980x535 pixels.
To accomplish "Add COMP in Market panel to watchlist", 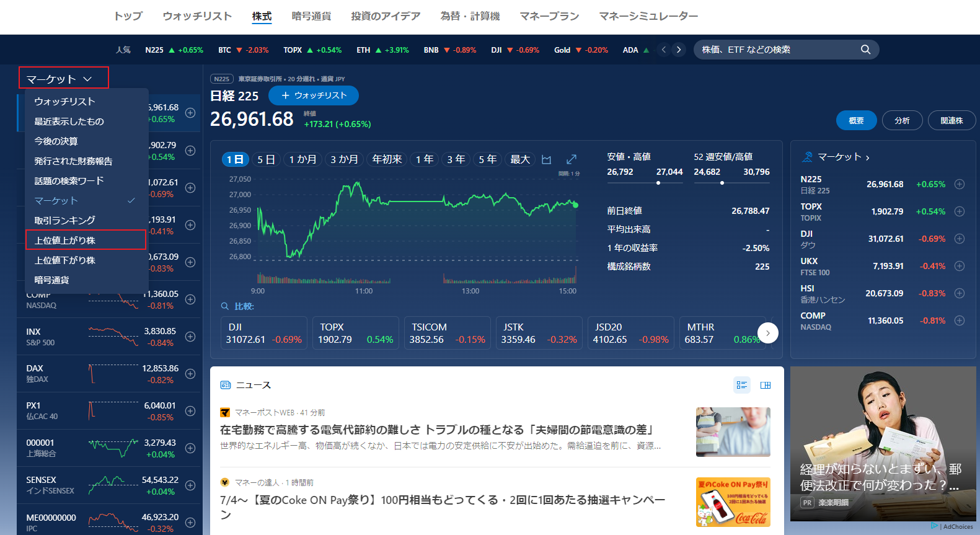I will [x=960, y=321].
